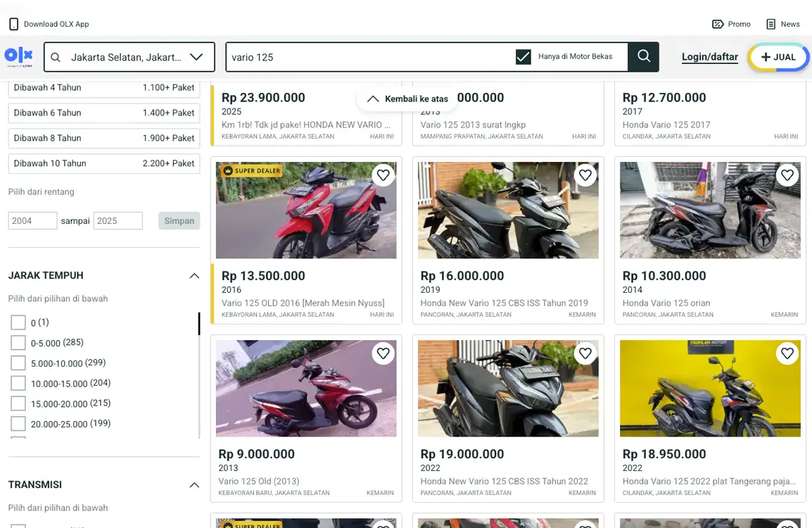Check the 5.000-10.000 (299) mileage option
Image resolution: width=812 pixels, height=528 pixels.
[18, 363]
